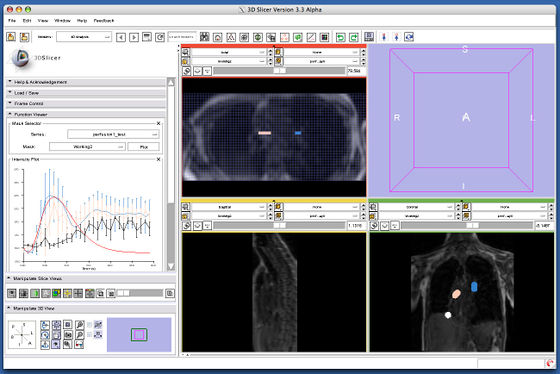Open the Series dropdown
This screenshot has height=374, width=560.
[x=113, y=134]
